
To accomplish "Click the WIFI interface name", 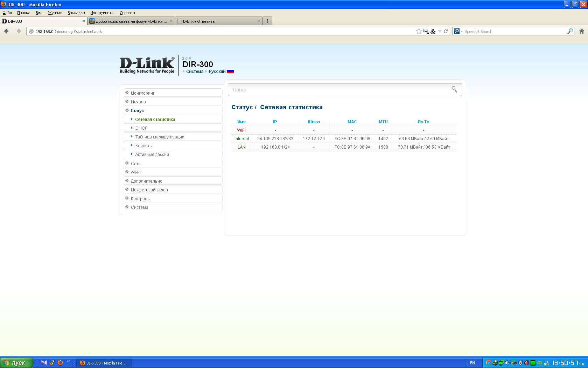I will coord(241,130).
